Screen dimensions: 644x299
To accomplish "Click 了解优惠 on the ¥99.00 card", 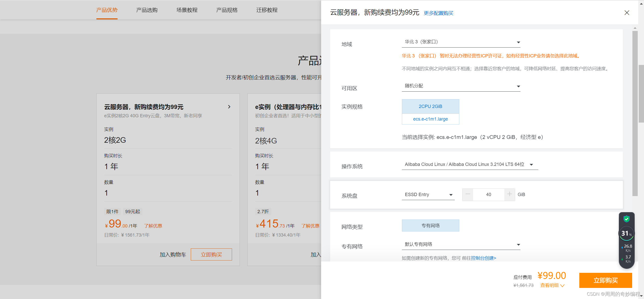I will pos(153,226).
